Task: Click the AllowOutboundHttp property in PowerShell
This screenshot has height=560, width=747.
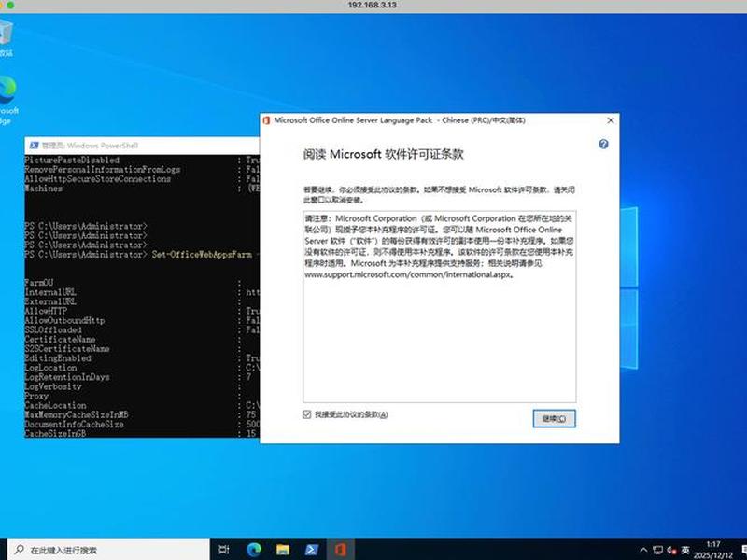Action: point(64,320)
